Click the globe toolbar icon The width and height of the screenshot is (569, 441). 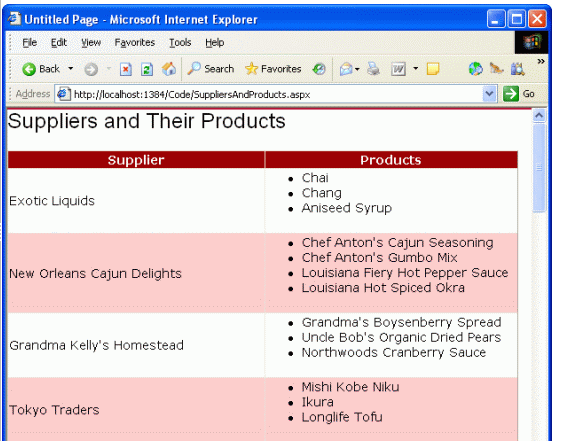[x=475, y=69]
